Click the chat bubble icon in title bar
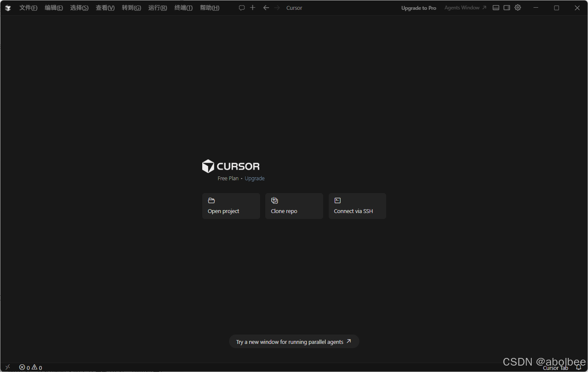 tap(242, 8)
